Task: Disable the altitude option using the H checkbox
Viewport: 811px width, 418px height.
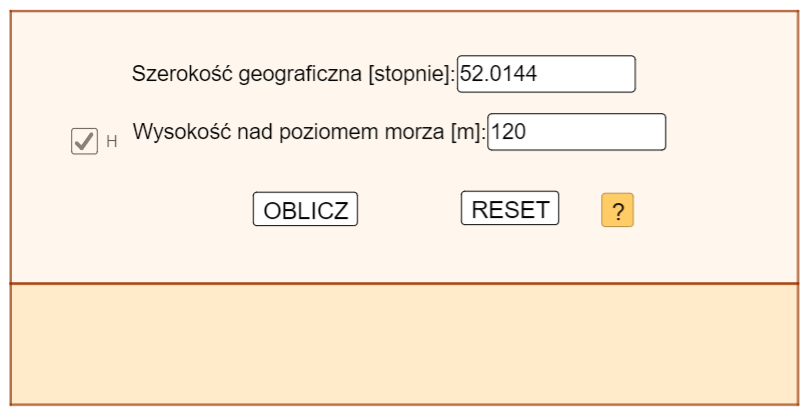Action: coord(84,142)
